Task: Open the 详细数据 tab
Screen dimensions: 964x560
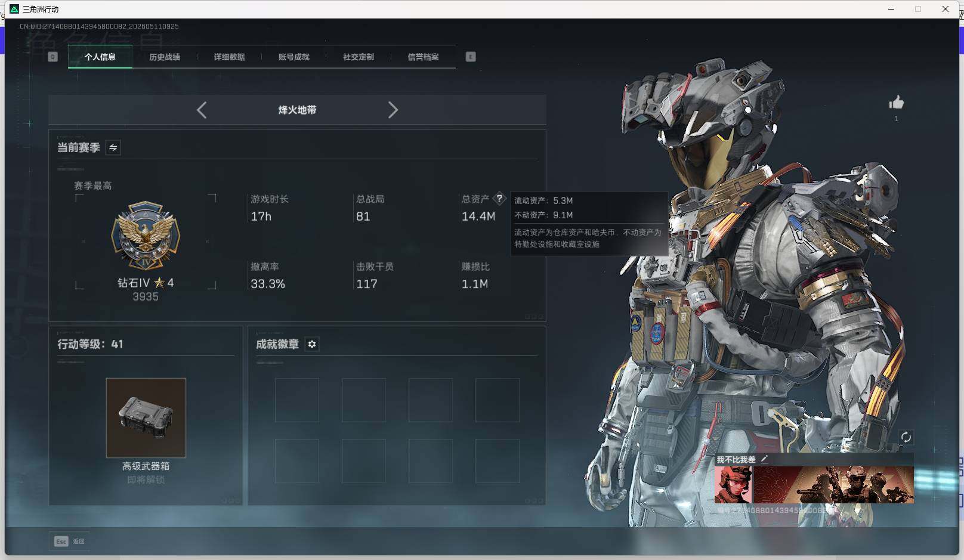Action: [x=229, y=57]
